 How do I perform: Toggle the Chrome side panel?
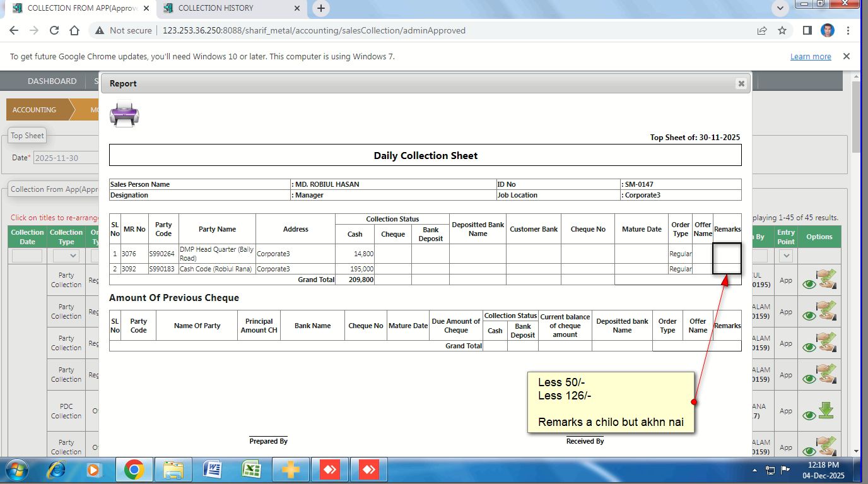tap(807, 30)
